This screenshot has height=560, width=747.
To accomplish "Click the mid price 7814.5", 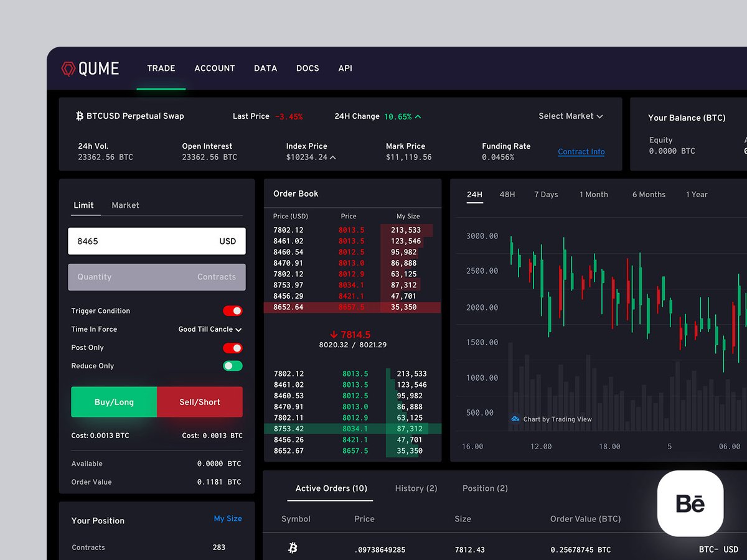I will [x=355, y=335].
